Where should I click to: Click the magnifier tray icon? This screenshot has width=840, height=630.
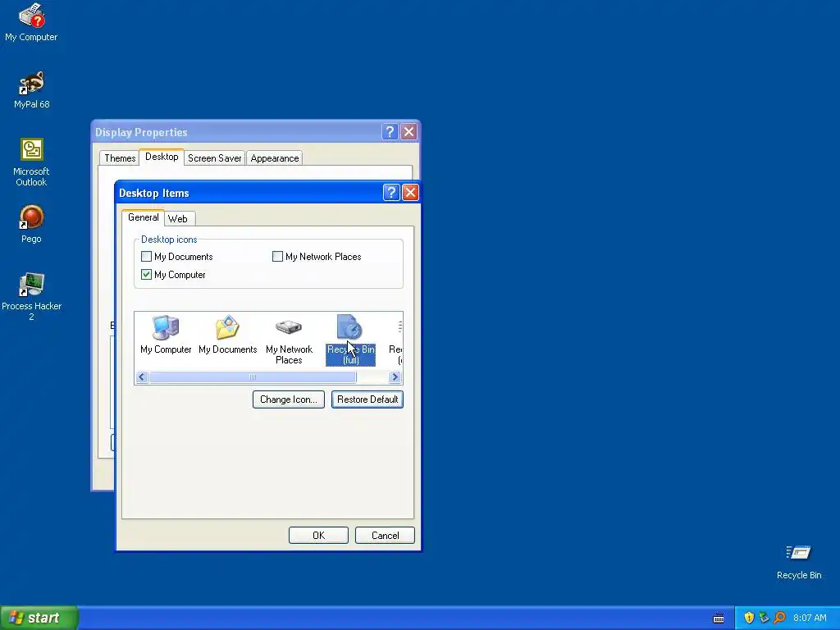(x=779, y=618)
